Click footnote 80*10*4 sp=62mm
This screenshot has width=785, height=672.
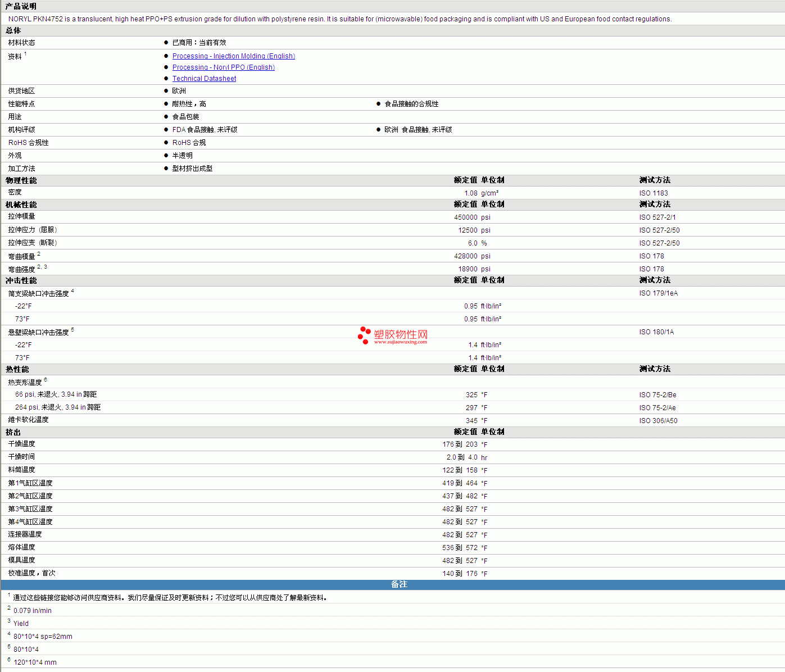pyautogui.click(x=43, y=637)
